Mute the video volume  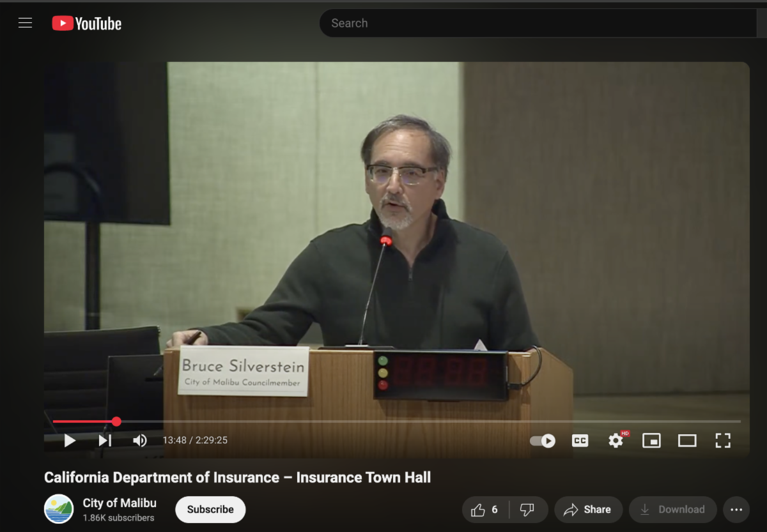(x=139, y=441)
